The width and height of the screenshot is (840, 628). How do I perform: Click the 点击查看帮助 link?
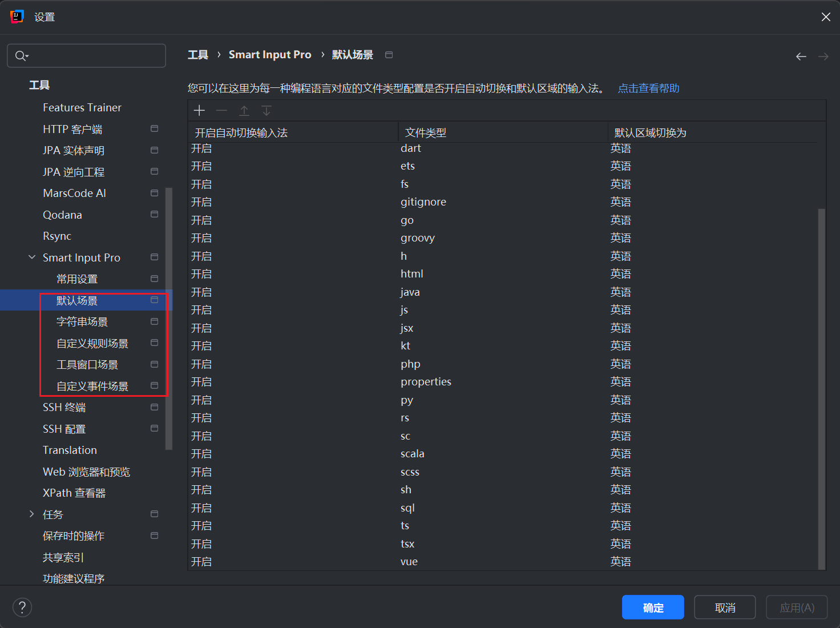(x=648, y=88)
